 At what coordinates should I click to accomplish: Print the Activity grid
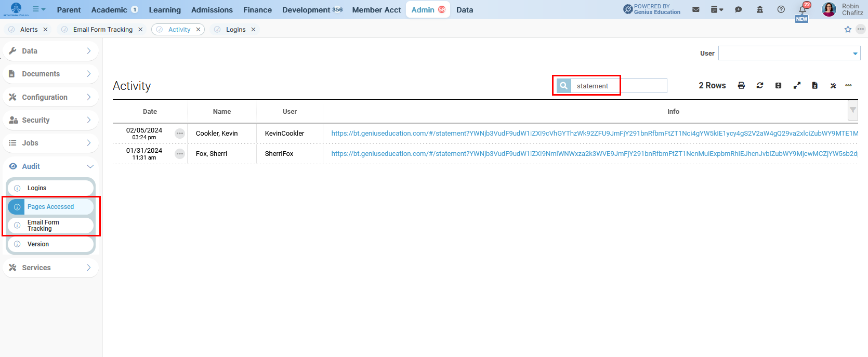(x=741, y=86)
